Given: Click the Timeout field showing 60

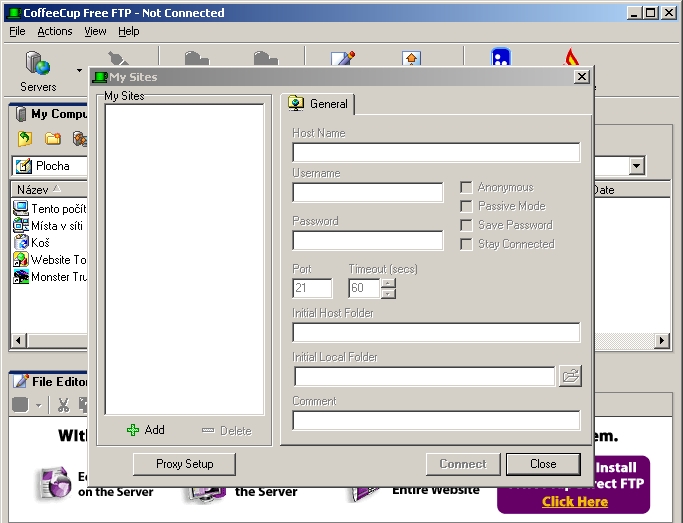Looking at the screenshot, I should (365, 288).
